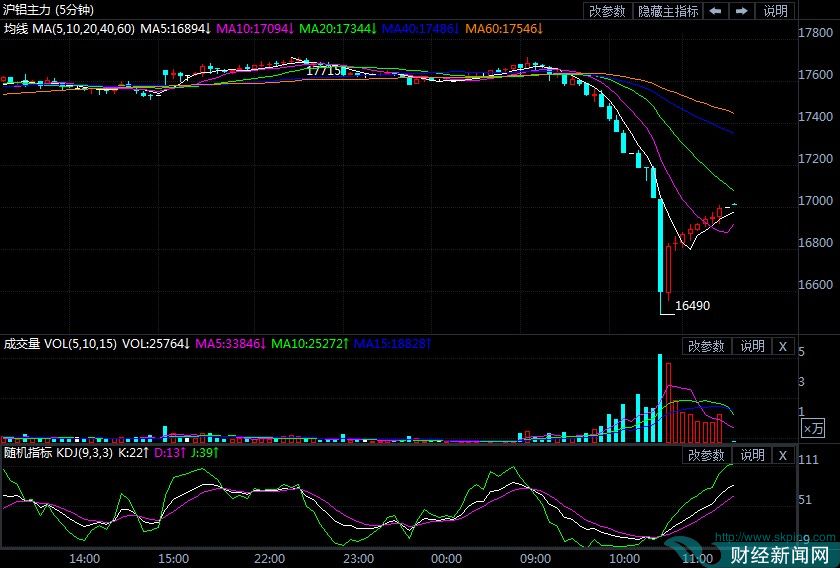
Task: Click 说明 in the main chart toolbar
Action: (x=775, y=11)
